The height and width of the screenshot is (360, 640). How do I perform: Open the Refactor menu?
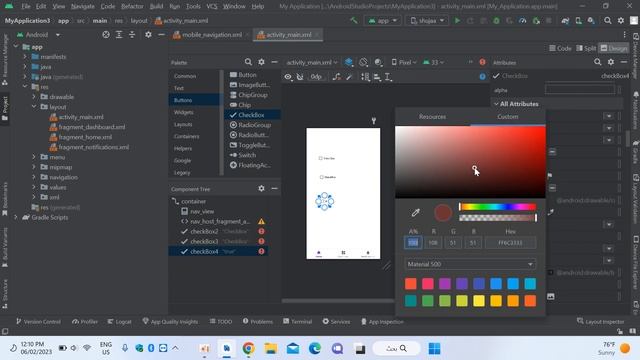[x=132, y=6]
